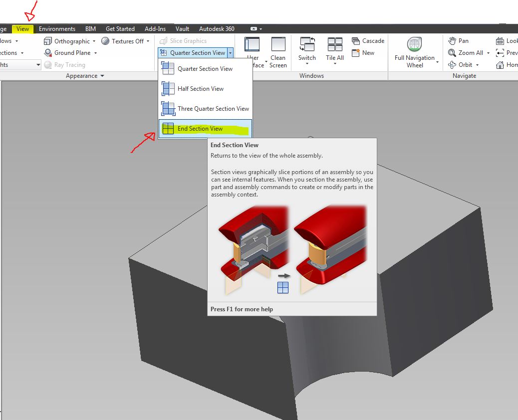Choose Half Section View option
This screenshot has height=420, width=518.
pyautogui.click(x=202, y=88)
